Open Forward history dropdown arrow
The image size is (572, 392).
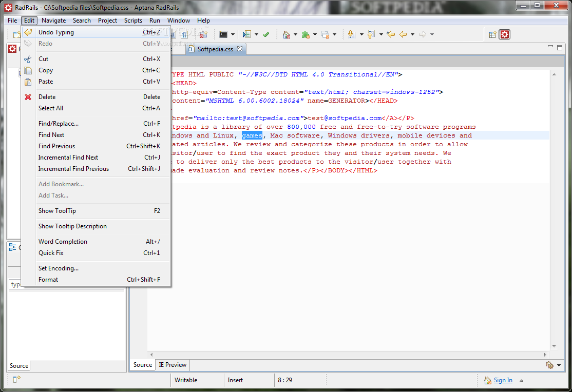point(432,35)
